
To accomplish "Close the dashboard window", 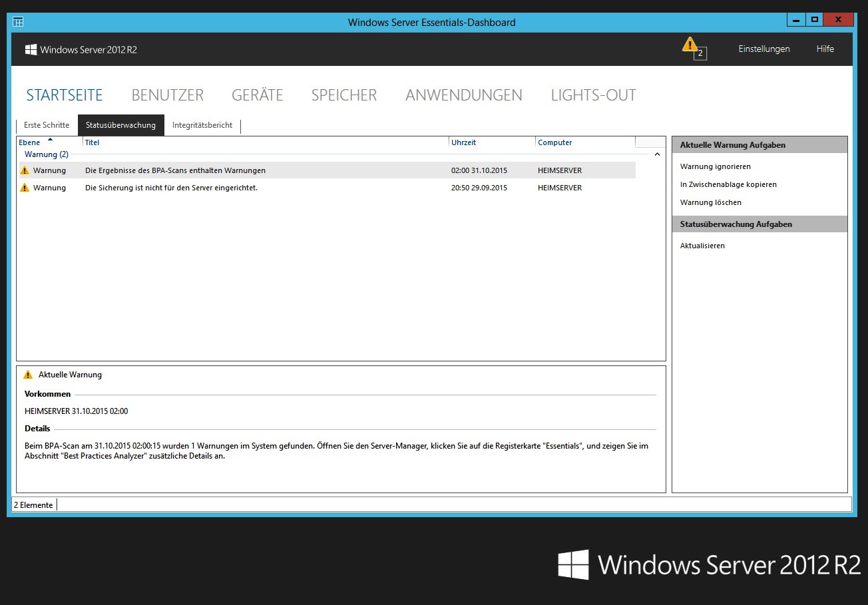I will (x=839, y=20).
